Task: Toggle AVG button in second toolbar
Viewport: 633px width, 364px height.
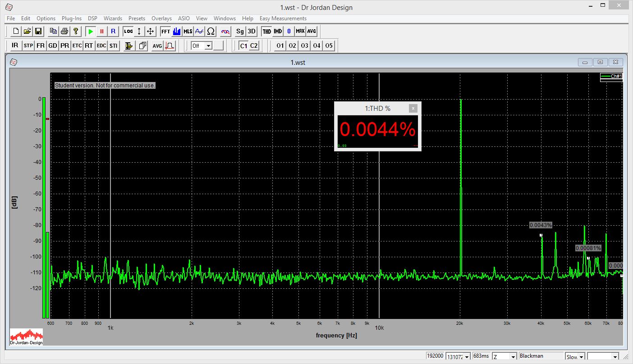Action: [157, 45]
